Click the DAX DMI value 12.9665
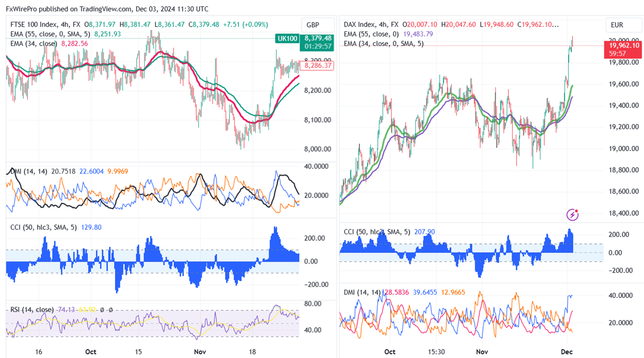 (453, 292)
